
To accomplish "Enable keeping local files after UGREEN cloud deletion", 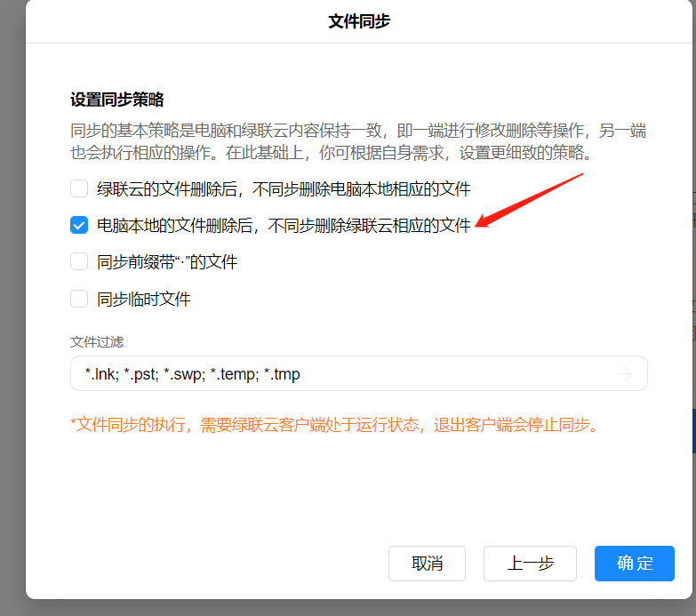I will (79, 188).
